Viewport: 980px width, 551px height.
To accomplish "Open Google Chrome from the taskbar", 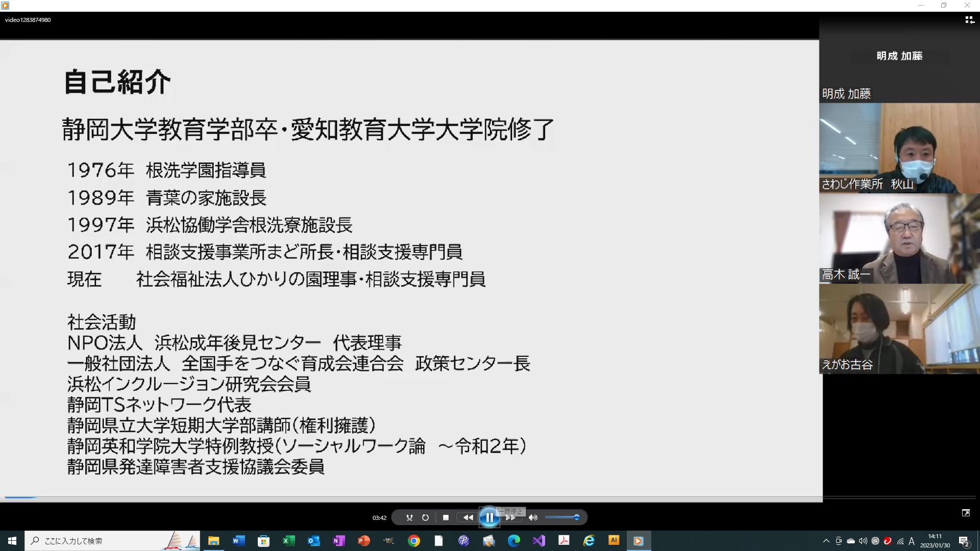I will tap(414, 541).
